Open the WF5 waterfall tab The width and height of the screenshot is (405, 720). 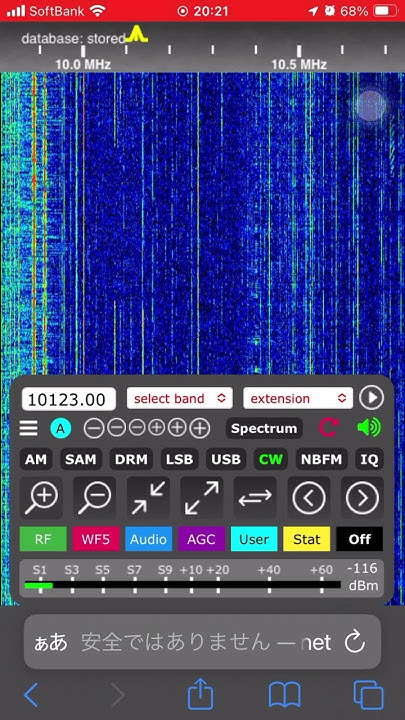point(96,539)
